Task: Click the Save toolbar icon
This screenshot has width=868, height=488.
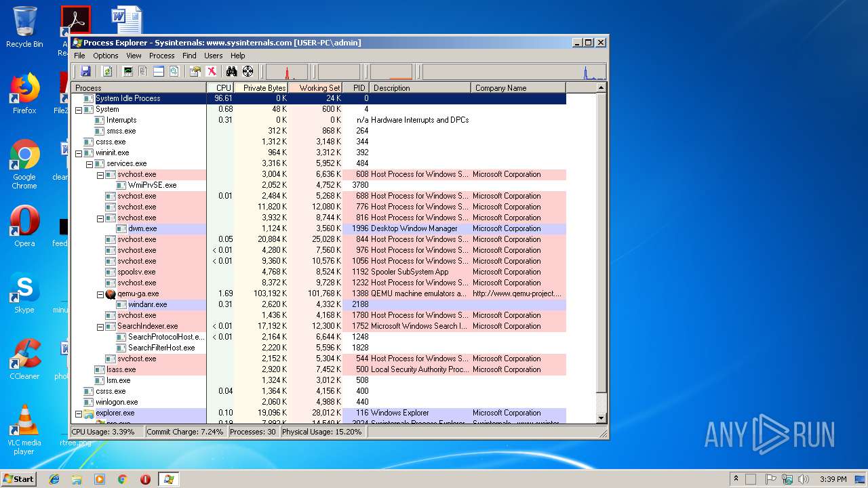Action: point(85,71)
